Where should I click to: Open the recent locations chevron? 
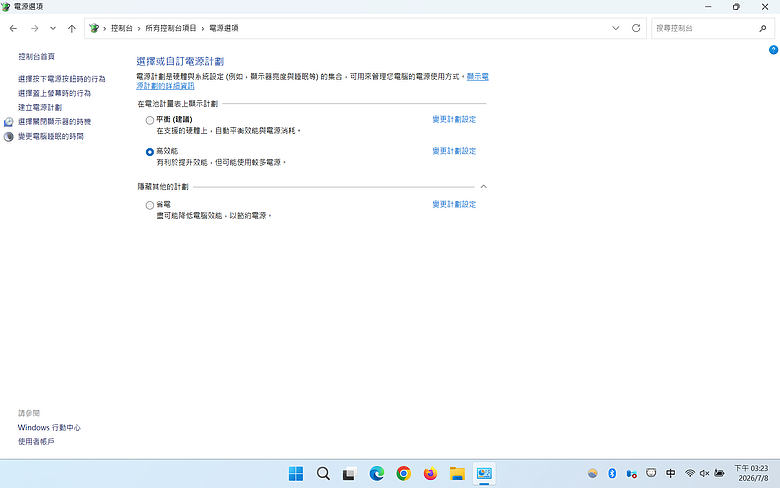(53, 28)
